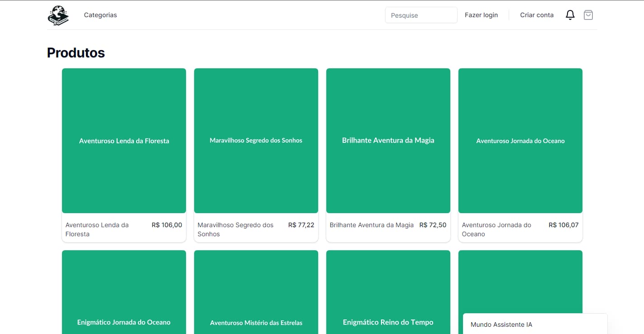Select the Enigmático Reino do Tempo card
This screenshot has width=644, height=334.
click(388, 292)
